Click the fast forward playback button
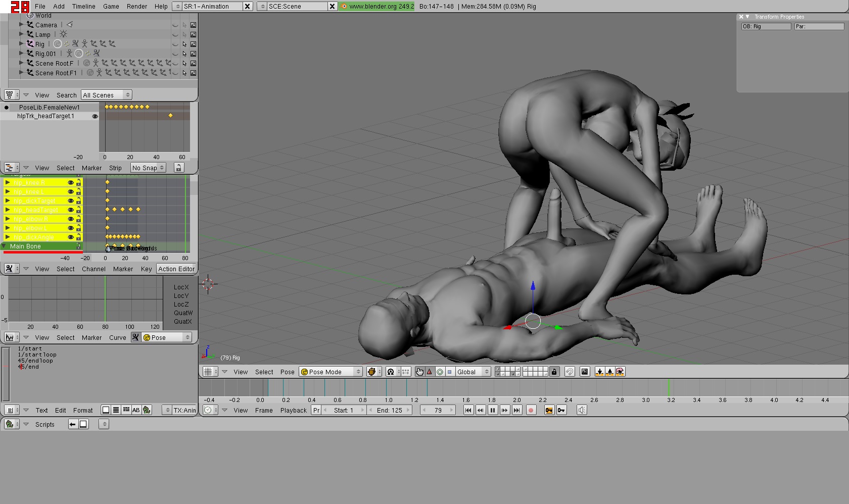Viewport: 849px width, 504px height. (504, 410)
